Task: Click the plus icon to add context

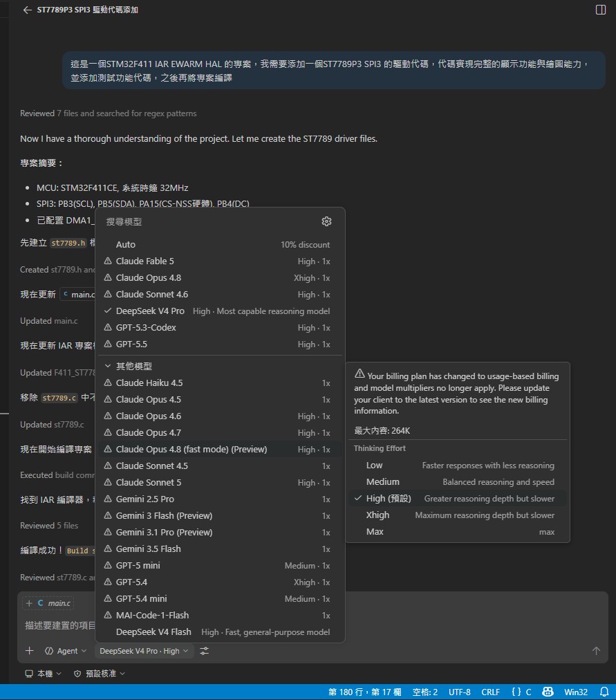Action: pos(30,651)
